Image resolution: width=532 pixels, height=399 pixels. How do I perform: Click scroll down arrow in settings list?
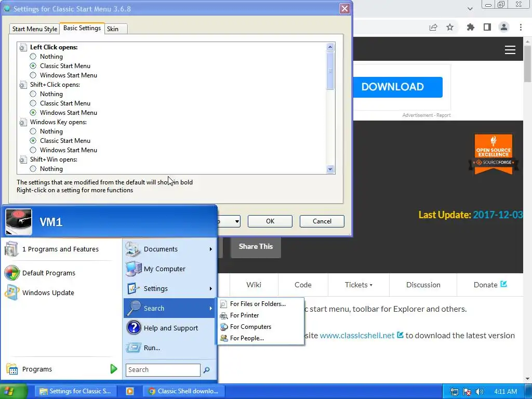coord(330,169)
